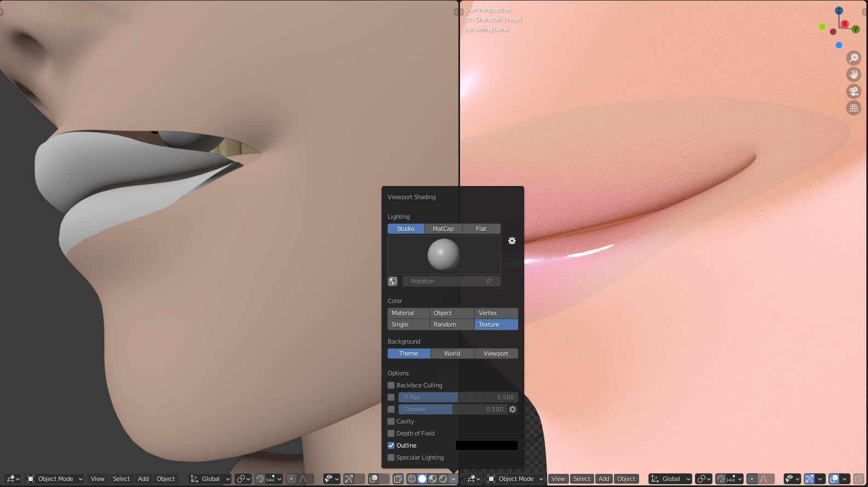Enable the Shadow checkbox
The image size is (868, 487).
(x=391, y=409)
